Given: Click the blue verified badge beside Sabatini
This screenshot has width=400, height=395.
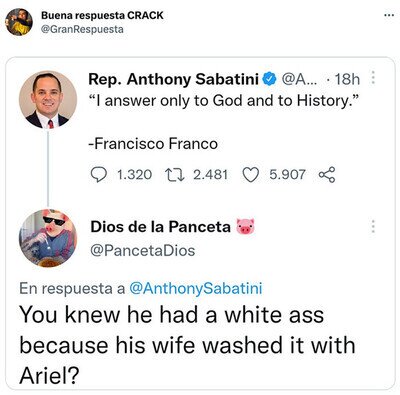Looking at the screenshot, I should (270, 79).
